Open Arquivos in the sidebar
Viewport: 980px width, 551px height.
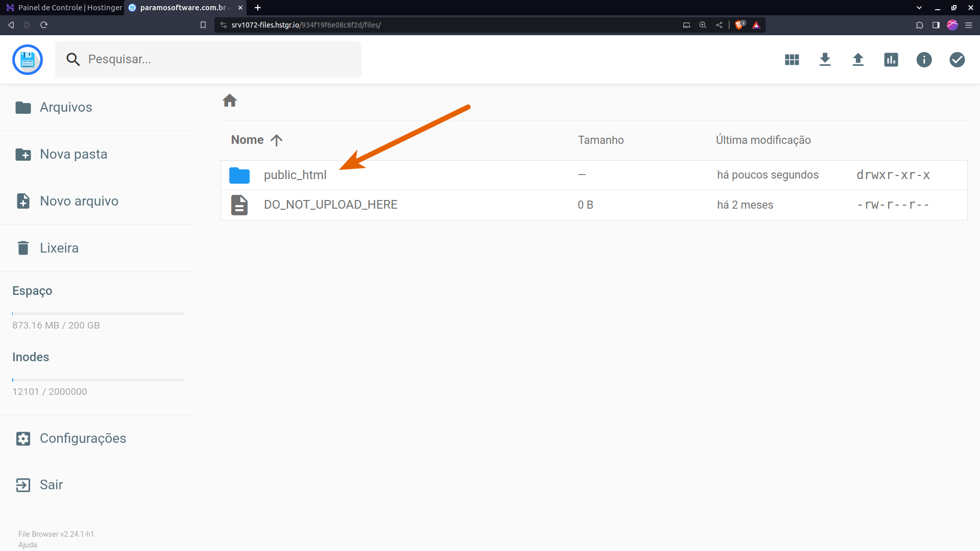pos(98,107)
